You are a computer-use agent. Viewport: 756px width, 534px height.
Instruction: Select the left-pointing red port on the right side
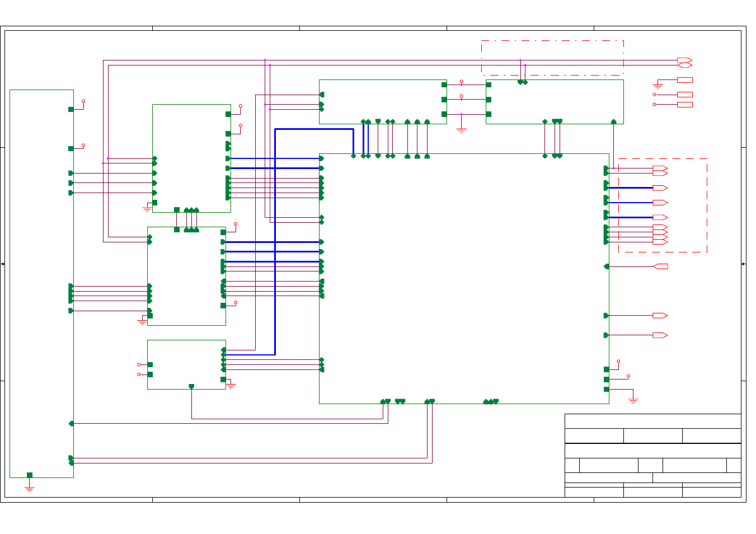pos(660,266)
